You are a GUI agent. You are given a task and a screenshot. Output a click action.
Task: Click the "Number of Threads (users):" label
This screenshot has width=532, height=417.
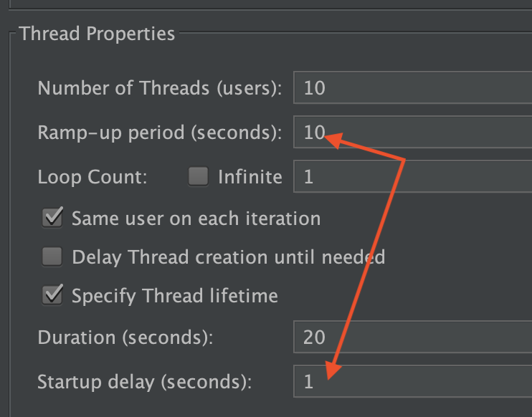[160, 88]
